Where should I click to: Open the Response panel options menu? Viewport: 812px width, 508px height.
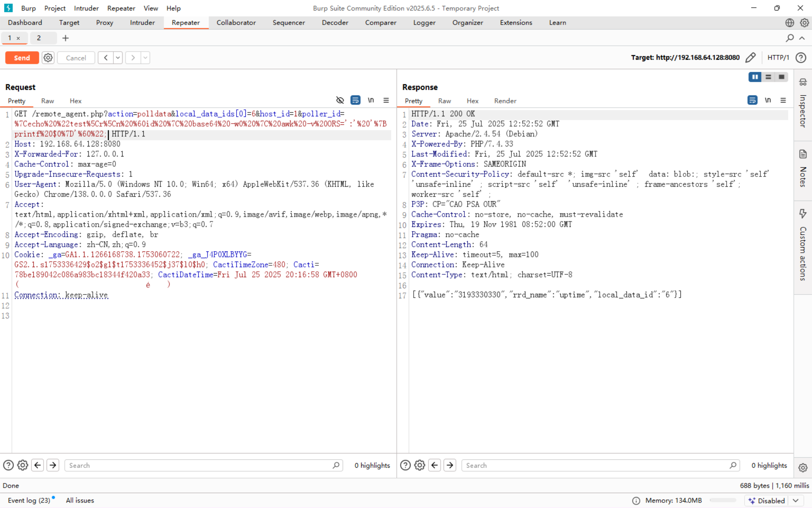tap(783, 100)
